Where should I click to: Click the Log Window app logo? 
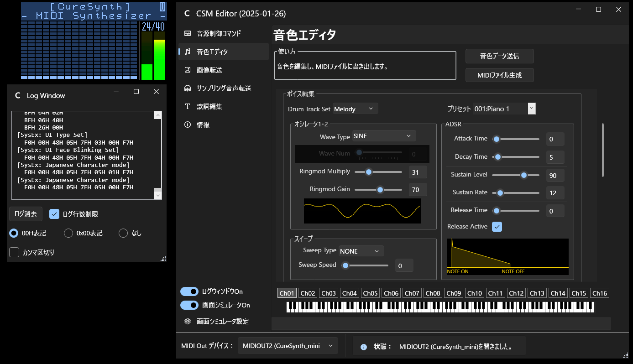coord(18,95)
